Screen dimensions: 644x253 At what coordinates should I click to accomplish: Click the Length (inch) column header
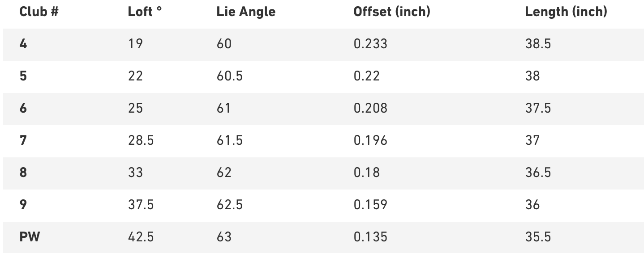(566, 12)
